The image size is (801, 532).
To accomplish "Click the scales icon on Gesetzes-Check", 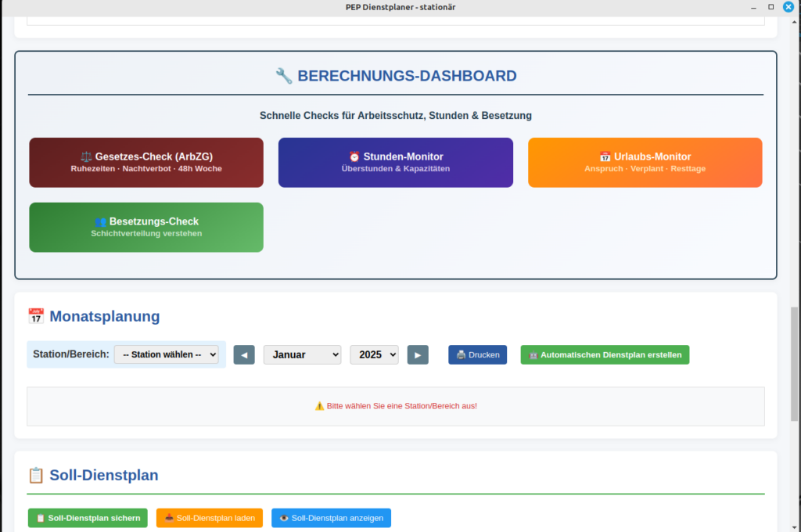I will (86, 156).
